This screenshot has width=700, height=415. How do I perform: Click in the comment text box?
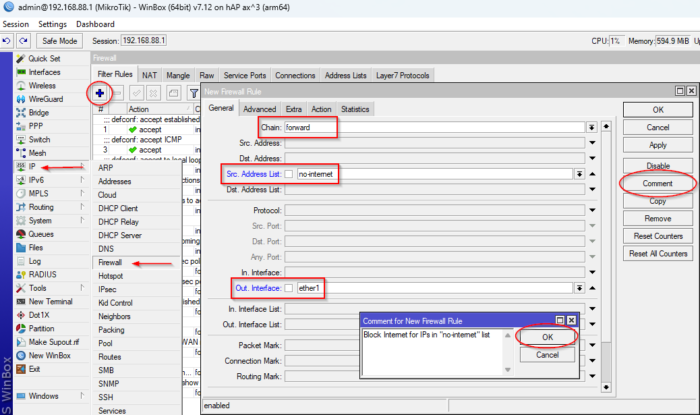pyautogui.click(x=433, y=353)
